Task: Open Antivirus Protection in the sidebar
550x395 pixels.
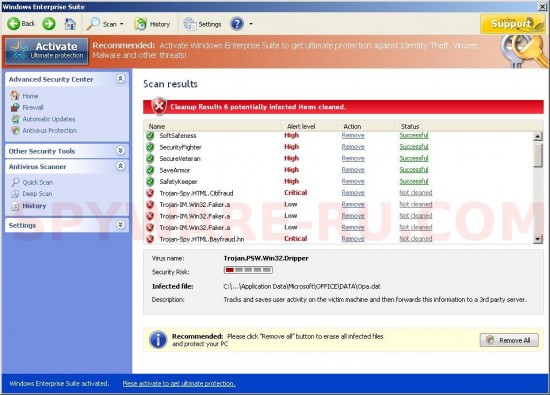Action: click(50, 130)
